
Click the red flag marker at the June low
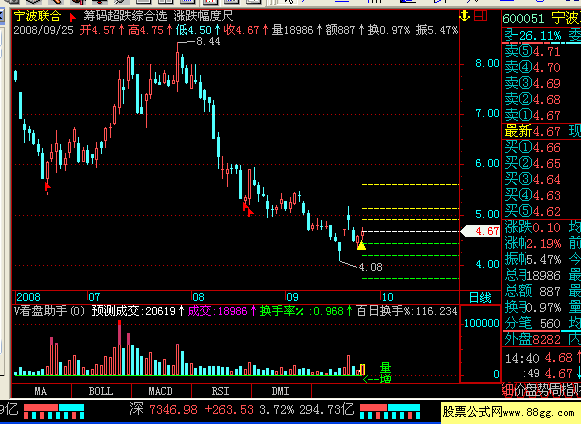47,186
